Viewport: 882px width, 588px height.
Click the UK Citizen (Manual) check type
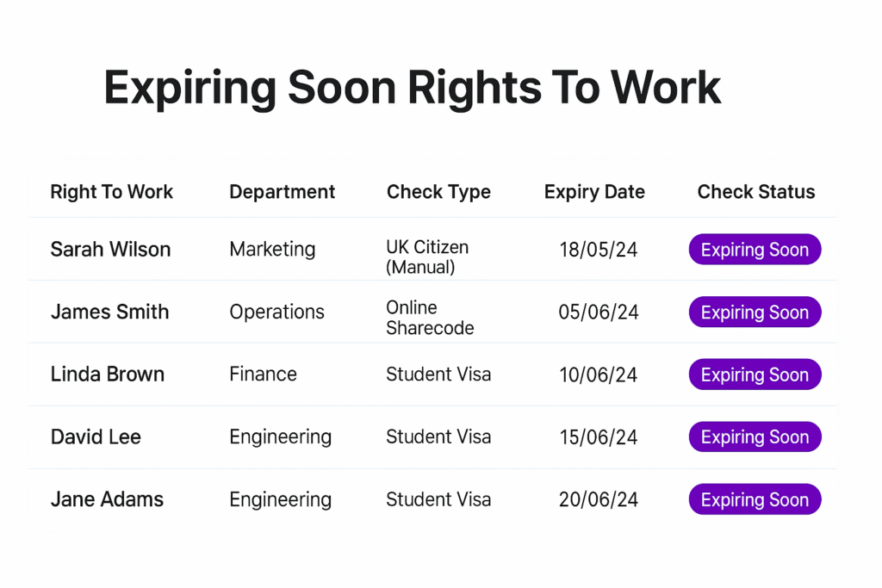click(427, 257)
